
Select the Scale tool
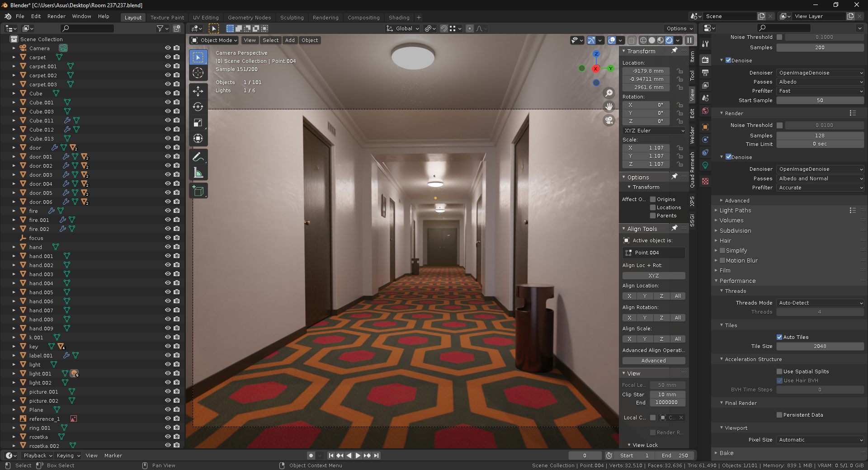coord(198,123)
